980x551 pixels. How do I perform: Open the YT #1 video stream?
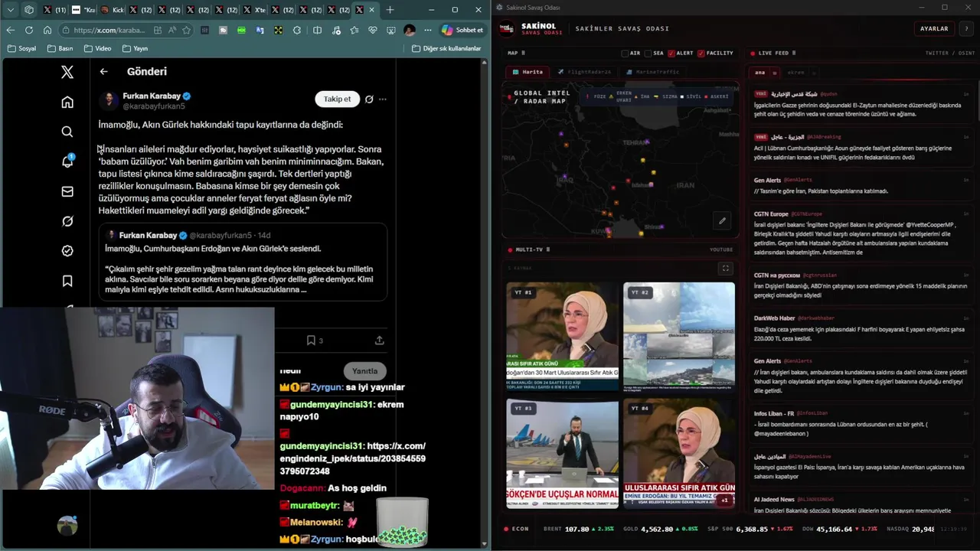(562, 336)
